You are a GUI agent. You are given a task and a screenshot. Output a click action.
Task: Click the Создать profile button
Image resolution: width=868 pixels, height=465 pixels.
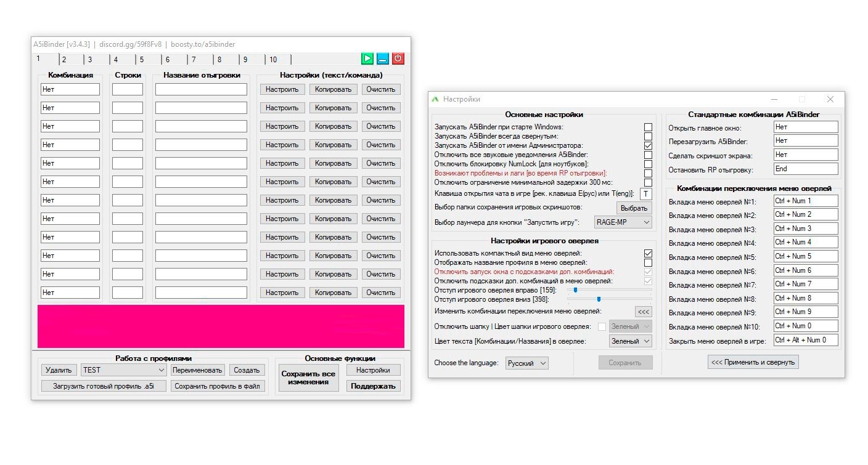point(247,370)
